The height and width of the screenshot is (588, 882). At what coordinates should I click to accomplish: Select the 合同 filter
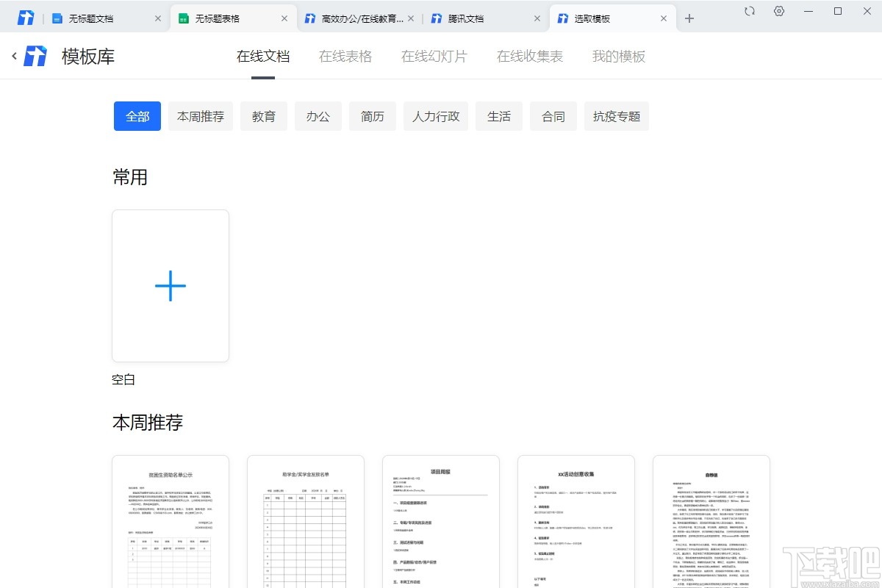point(553,115)
